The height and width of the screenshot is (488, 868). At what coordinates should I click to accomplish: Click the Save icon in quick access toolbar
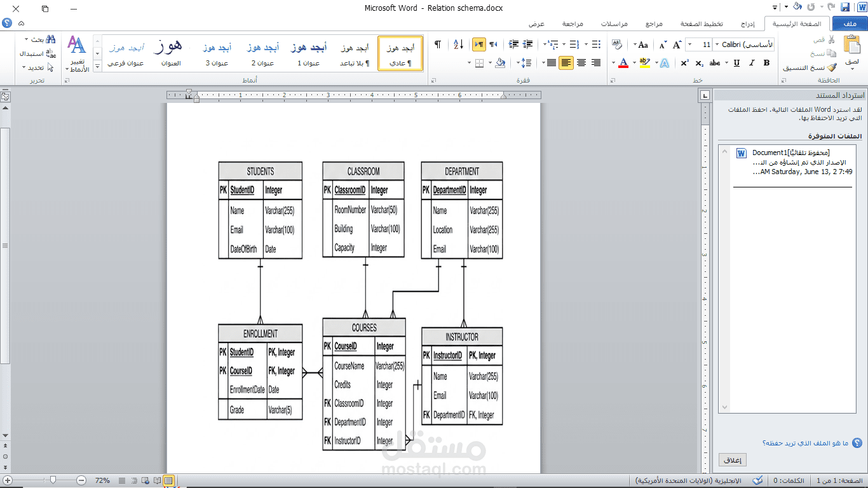tap(845, 8)
